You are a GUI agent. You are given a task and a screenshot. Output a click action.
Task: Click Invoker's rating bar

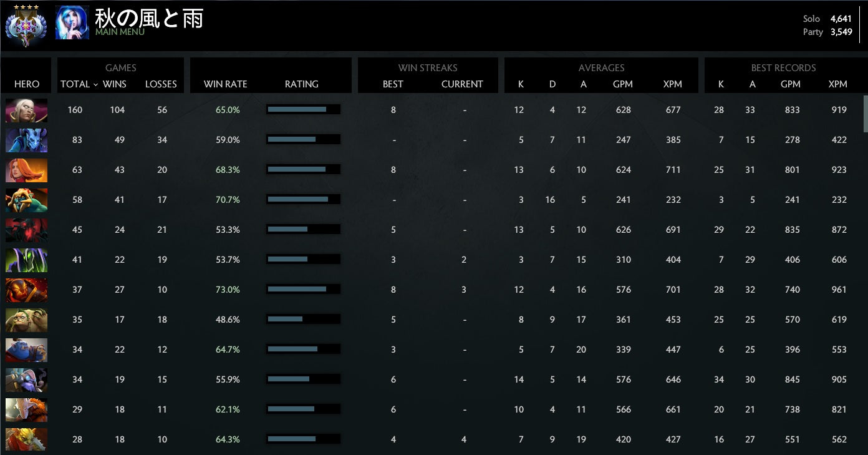(x=303, y=110)
